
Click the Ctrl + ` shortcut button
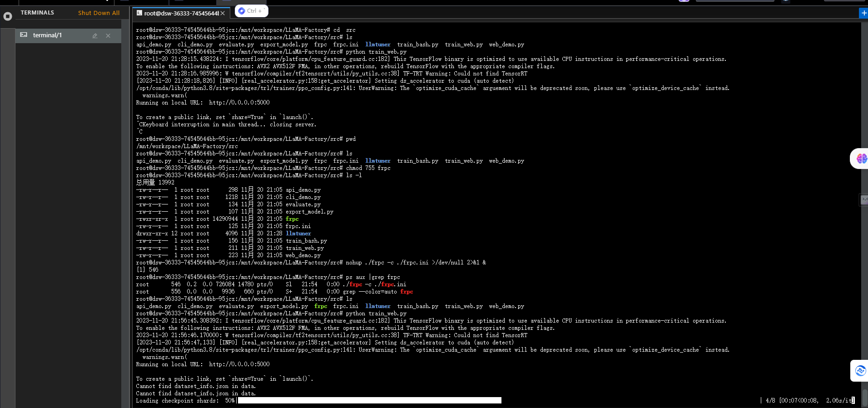[251, 11]
